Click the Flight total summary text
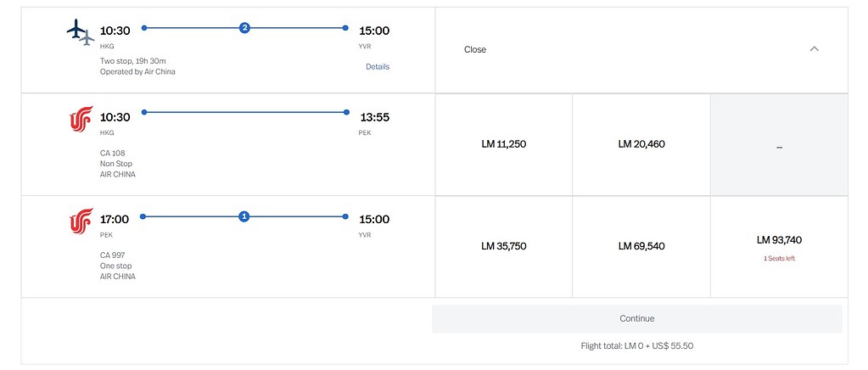Screen dimensions: 868x370 pyautogui.click(x=637, y=345)
